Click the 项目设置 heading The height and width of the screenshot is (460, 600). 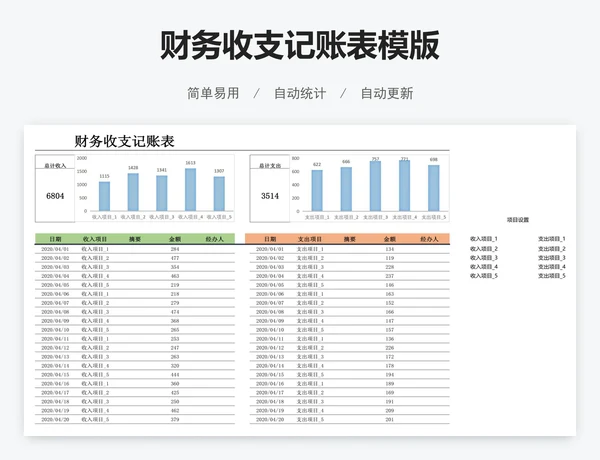click(518, 220)
